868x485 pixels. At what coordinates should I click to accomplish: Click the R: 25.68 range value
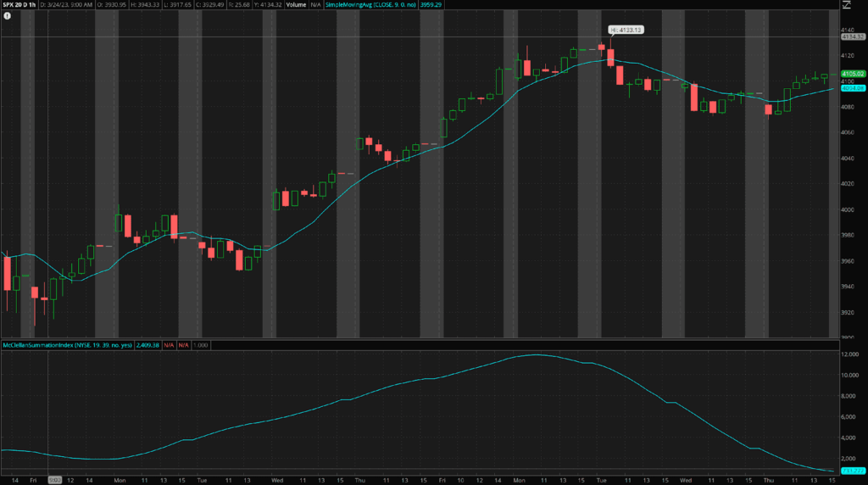pyautogui.click(x=240, y=4)
